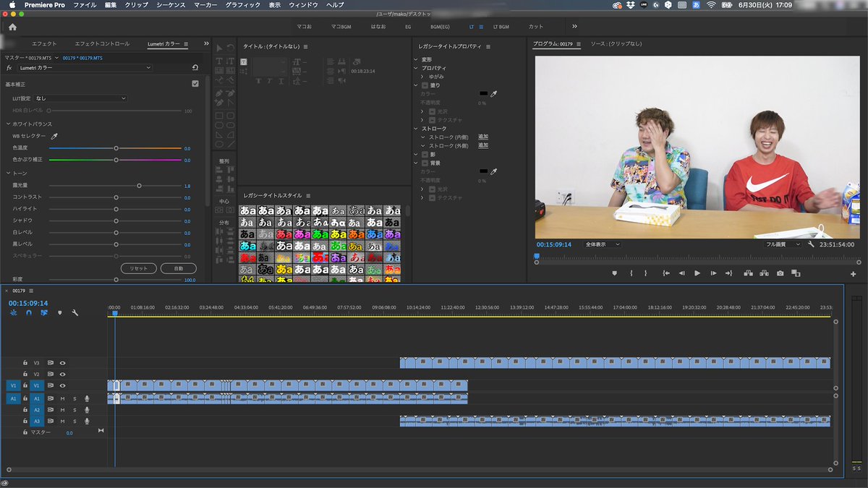
Task: Click the play button in Program monitor
Action: (x=697, y=273)
